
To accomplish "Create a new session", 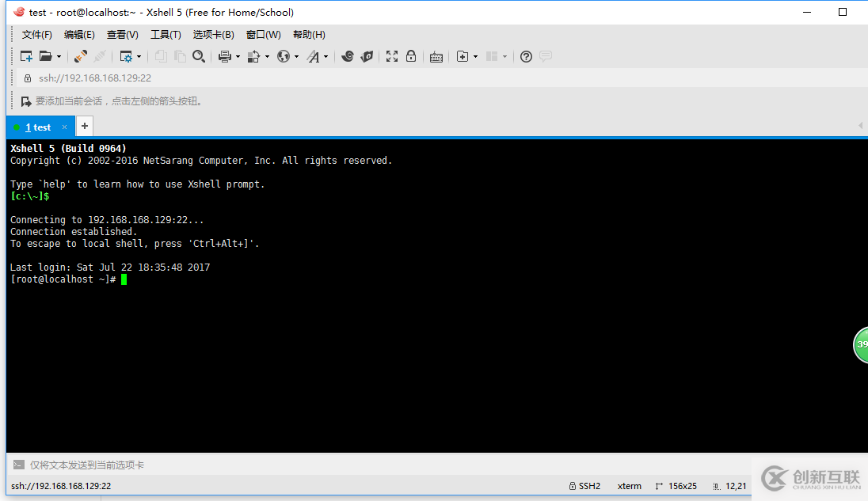I will click(x=25, y=56).
